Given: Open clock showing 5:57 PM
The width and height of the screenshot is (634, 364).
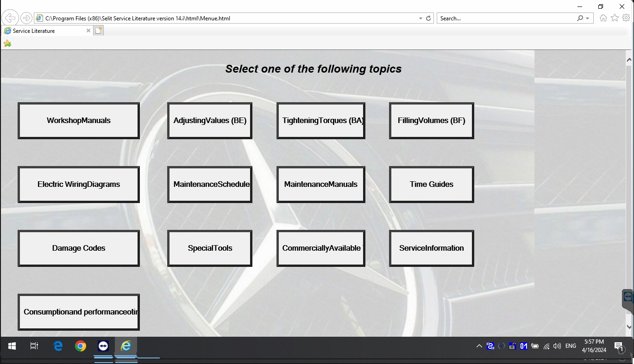Looking at the screenshot, I should [x=594, y=345].
